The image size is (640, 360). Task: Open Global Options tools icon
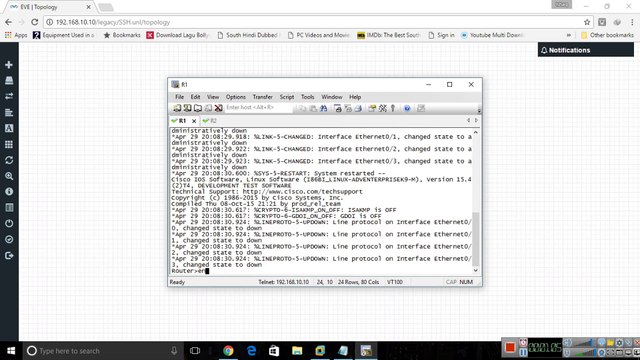(382, 108)
